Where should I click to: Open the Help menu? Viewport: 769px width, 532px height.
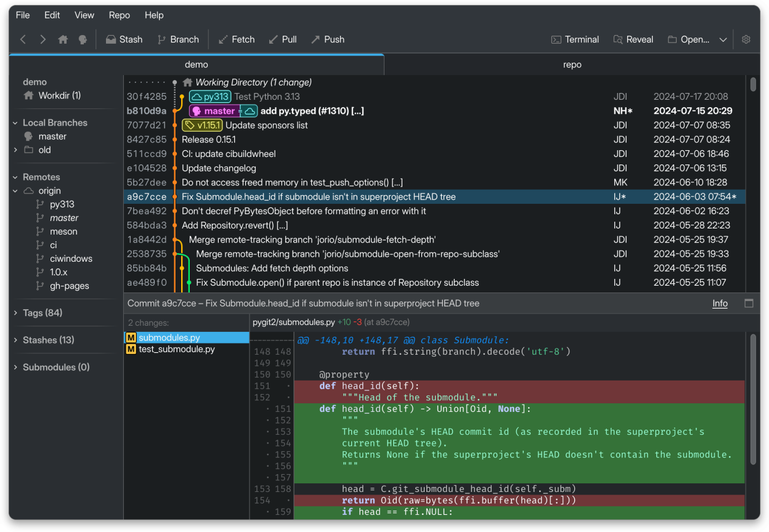[x=154, y=15]
